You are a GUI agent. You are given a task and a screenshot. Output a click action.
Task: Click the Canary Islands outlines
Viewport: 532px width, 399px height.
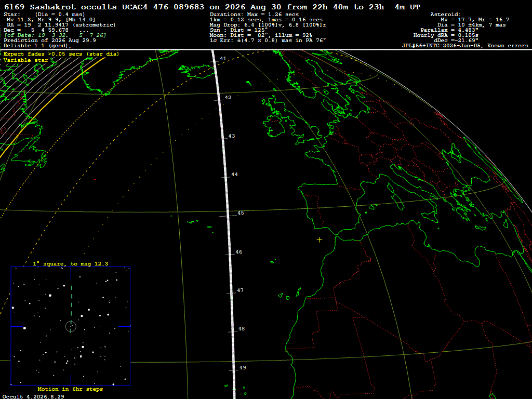coord(290,294)
